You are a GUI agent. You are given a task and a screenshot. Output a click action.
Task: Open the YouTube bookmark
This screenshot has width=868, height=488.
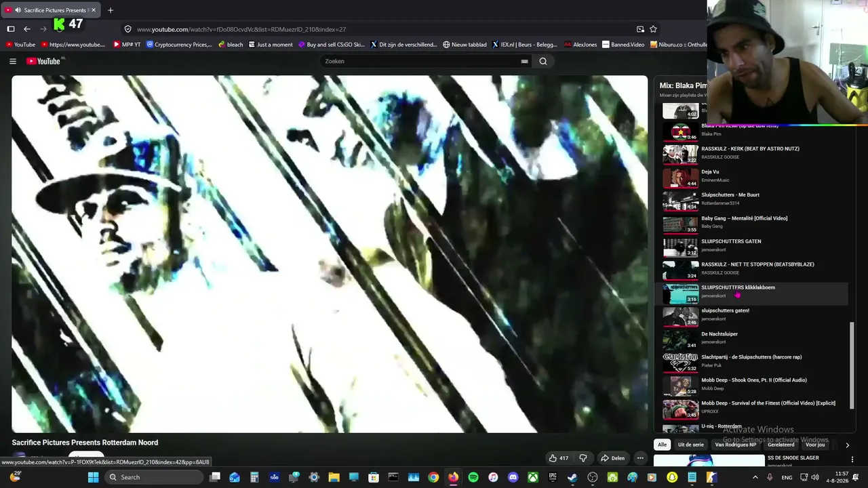pyautogui.click(x=20, y=45)
